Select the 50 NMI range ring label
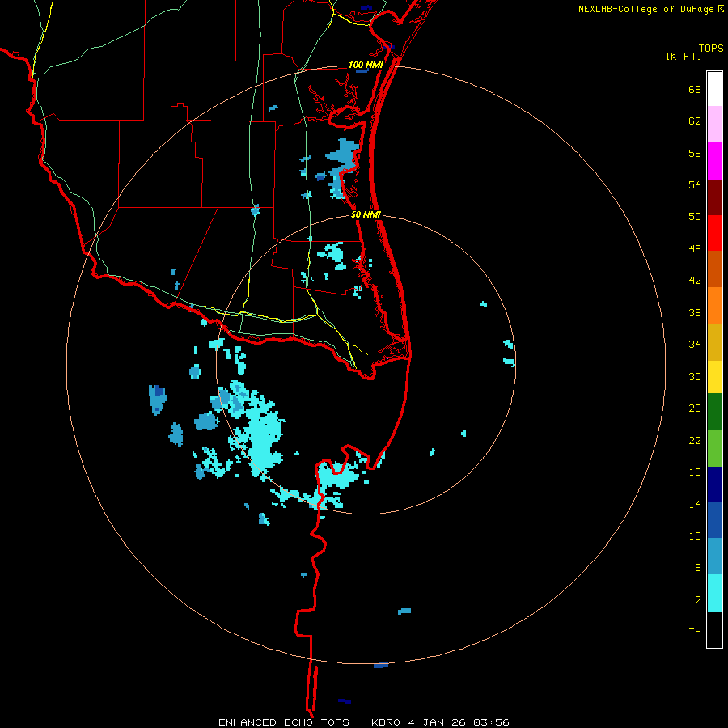This screenshot has width=728, height=728. tap(366, 214)
